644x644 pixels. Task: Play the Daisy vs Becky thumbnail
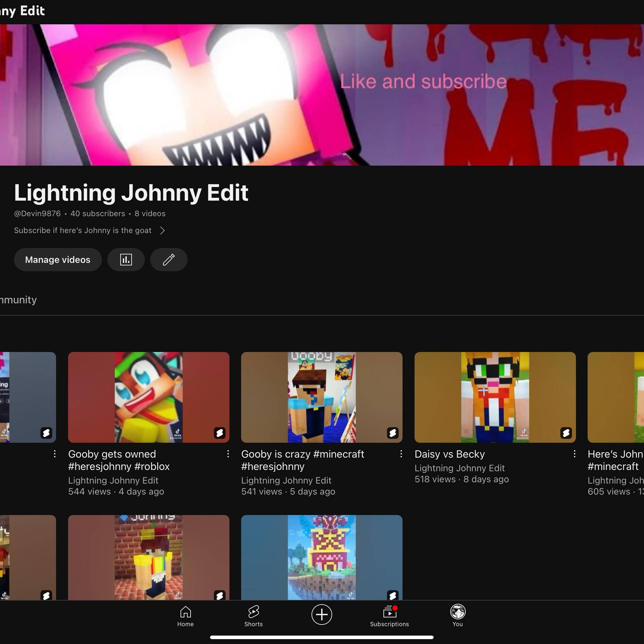click(495, 397)
